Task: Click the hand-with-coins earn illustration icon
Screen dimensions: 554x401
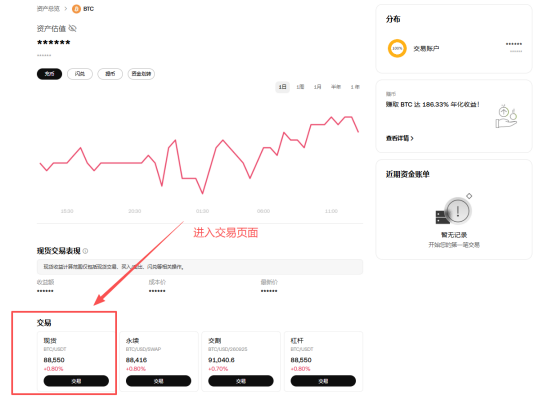Action: pos(506,117)
